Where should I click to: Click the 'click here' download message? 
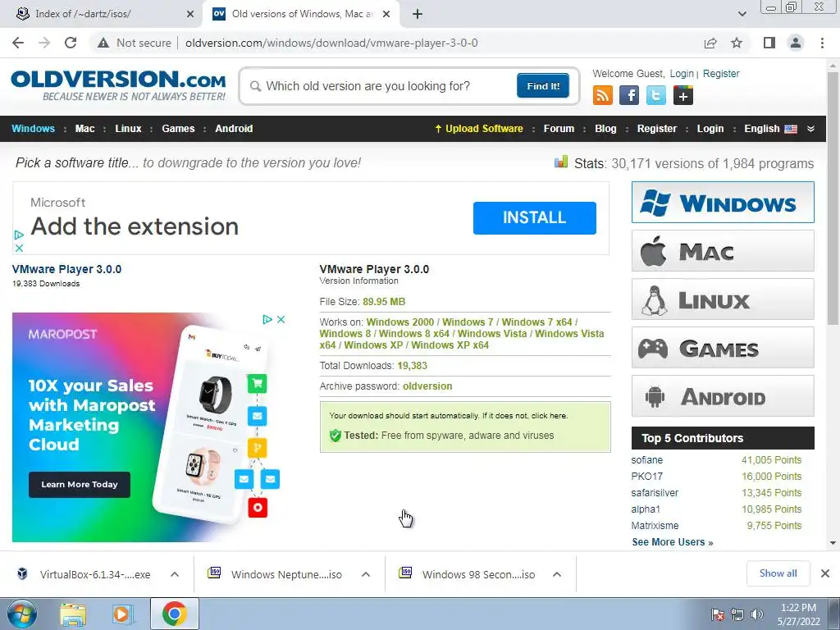click(549, 416)
